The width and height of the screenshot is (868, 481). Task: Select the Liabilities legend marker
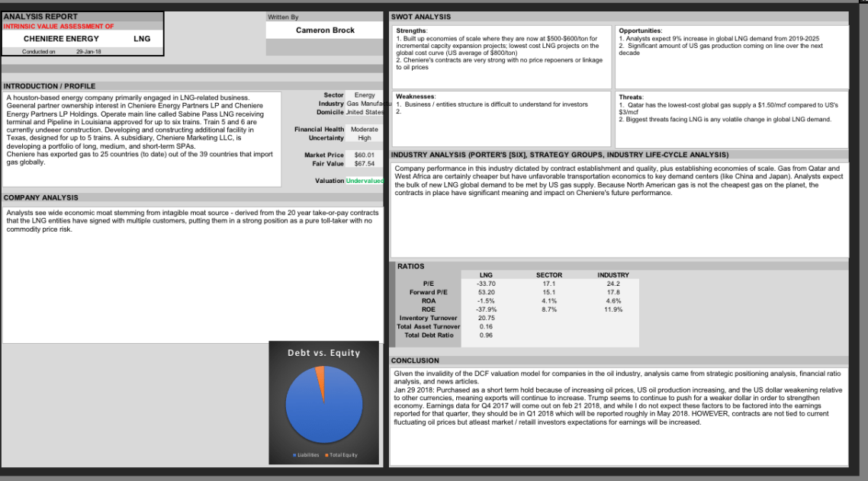click(296, 455)
